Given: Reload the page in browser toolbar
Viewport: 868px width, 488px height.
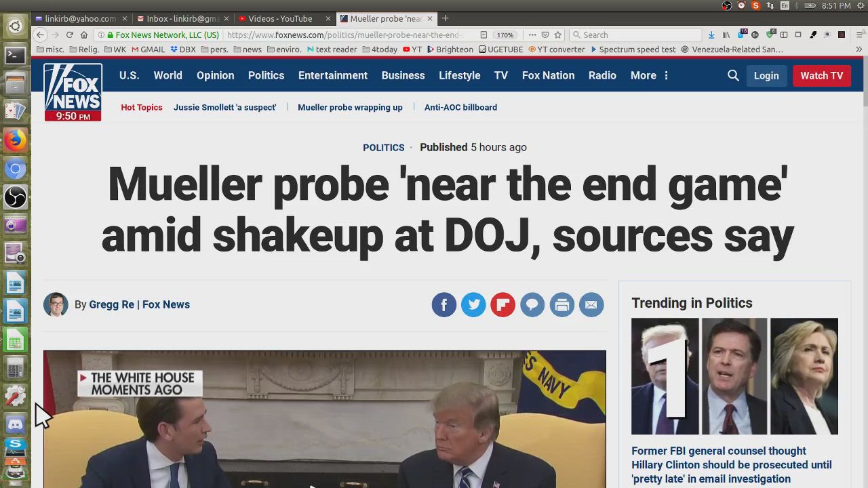Looking at the screenshot, I should 69,35.
